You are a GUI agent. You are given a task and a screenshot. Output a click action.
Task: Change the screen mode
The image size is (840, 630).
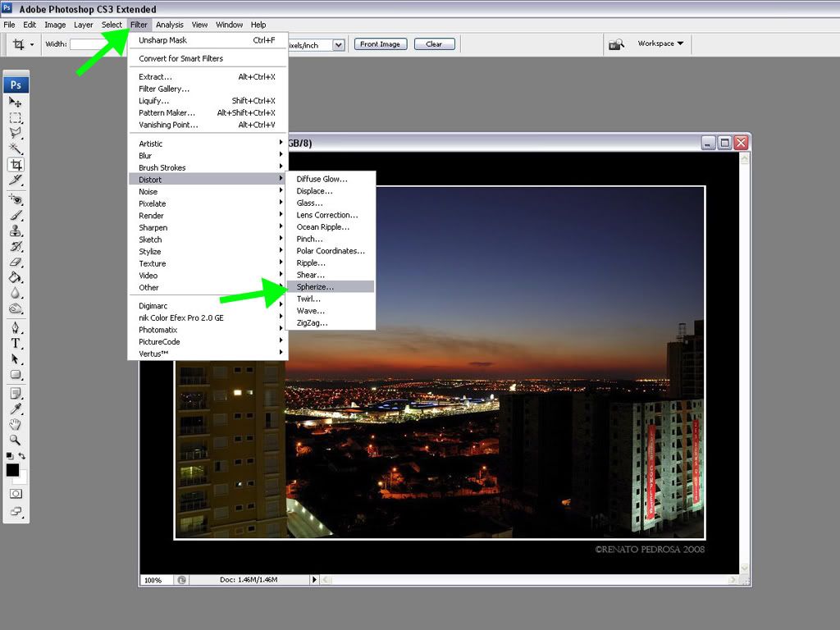coord(16,512)
